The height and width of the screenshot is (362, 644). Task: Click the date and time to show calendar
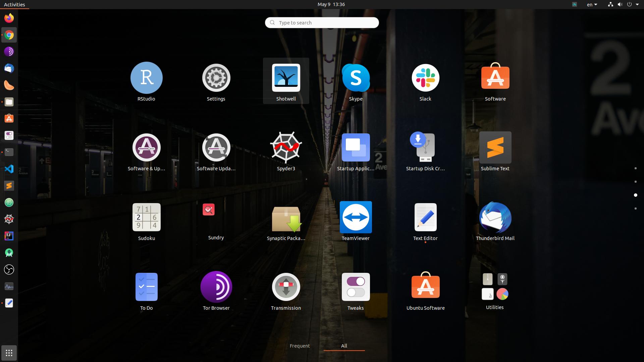click(x=331, y=4)
